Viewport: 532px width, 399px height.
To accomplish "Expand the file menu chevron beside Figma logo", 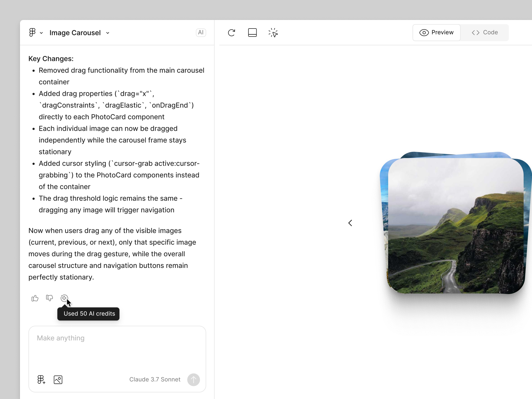I will coord(41,33).
